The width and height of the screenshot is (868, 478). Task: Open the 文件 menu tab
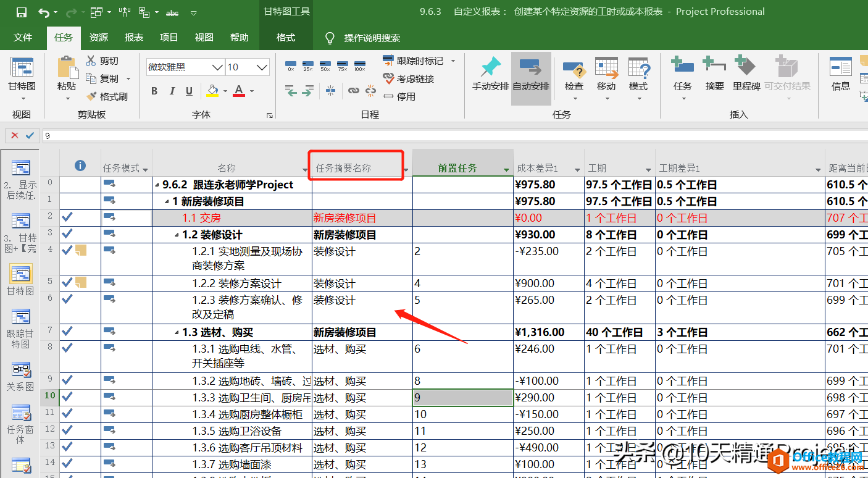pyautogui.click(x=23, y=38)
